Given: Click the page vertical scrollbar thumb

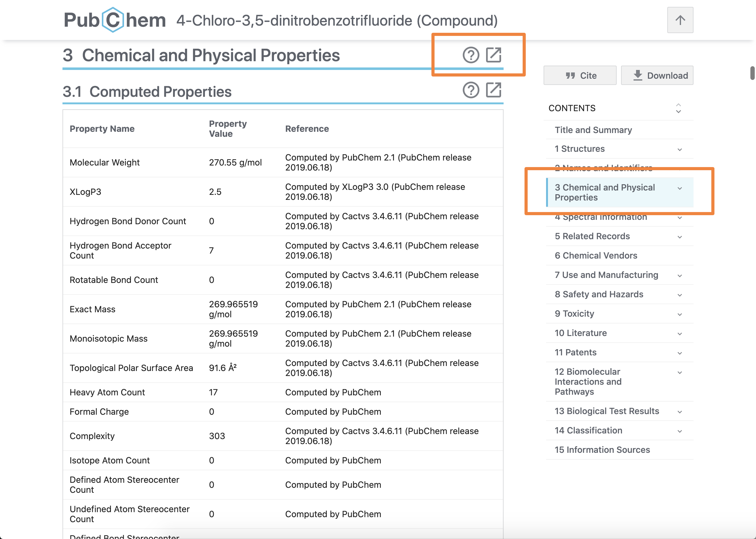Looking at the screenshot, I should tap(752, 73).
